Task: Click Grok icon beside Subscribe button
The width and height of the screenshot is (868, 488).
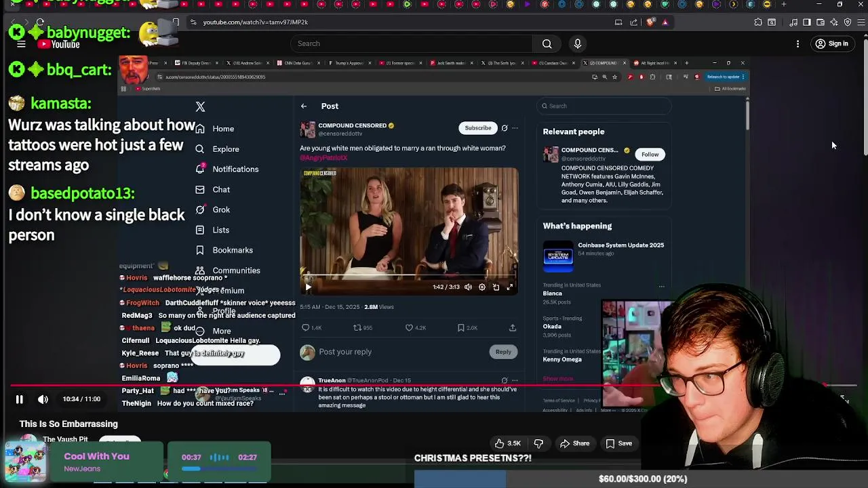Action: [504, 128]
